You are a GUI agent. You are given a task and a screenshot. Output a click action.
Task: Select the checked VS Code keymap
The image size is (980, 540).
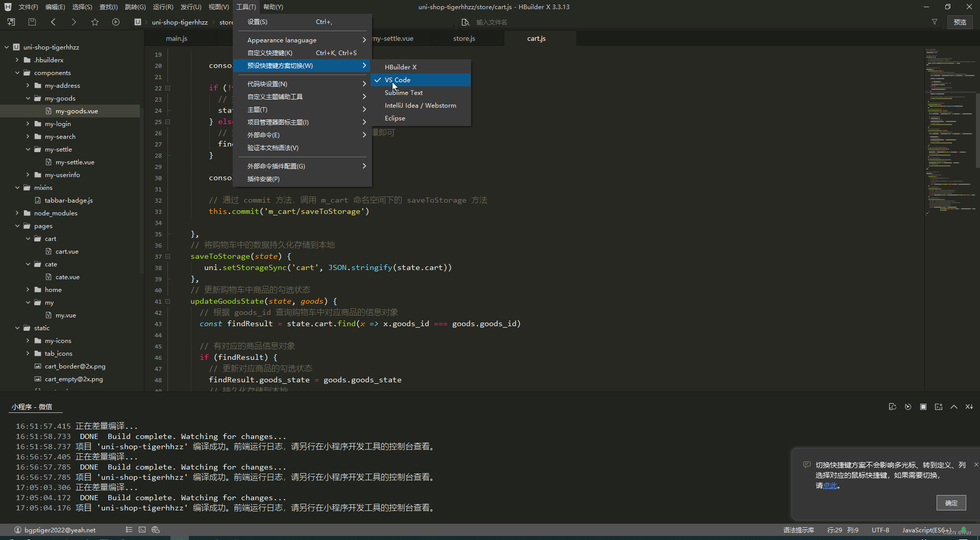(x=421, y=80)
